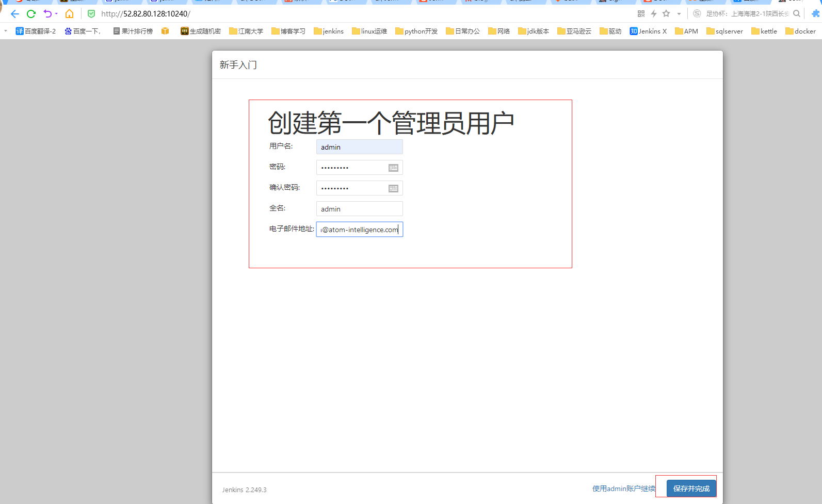The width and height of the screenshot is (822, 504).
Task: Click the 保存并完成 button
Action: point(691,489)
